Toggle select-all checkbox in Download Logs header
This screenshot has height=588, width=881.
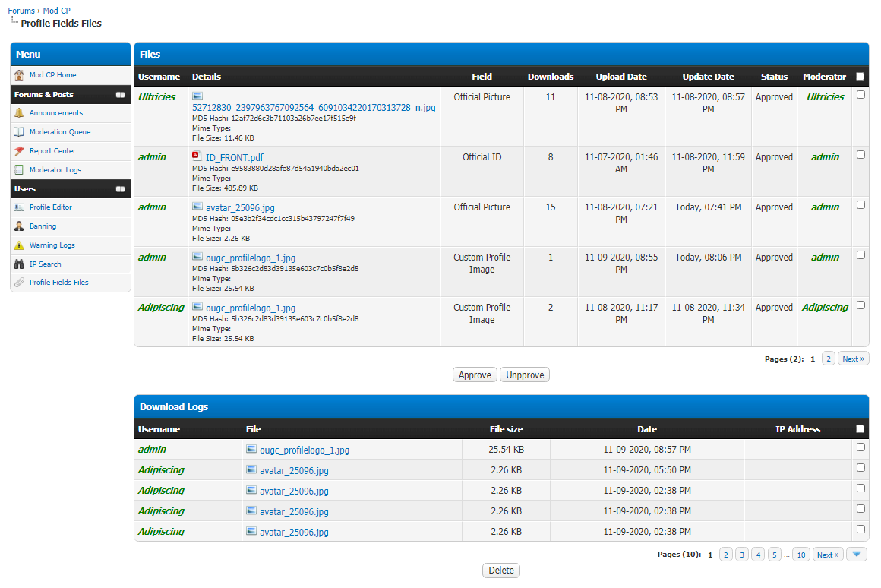860,429
